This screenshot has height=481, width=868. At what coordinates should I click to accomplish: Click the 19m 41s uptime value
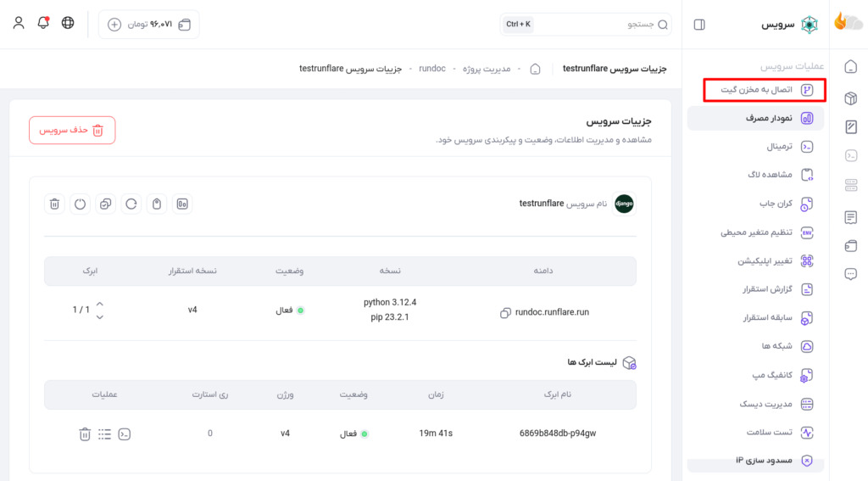tap(436, 433)
